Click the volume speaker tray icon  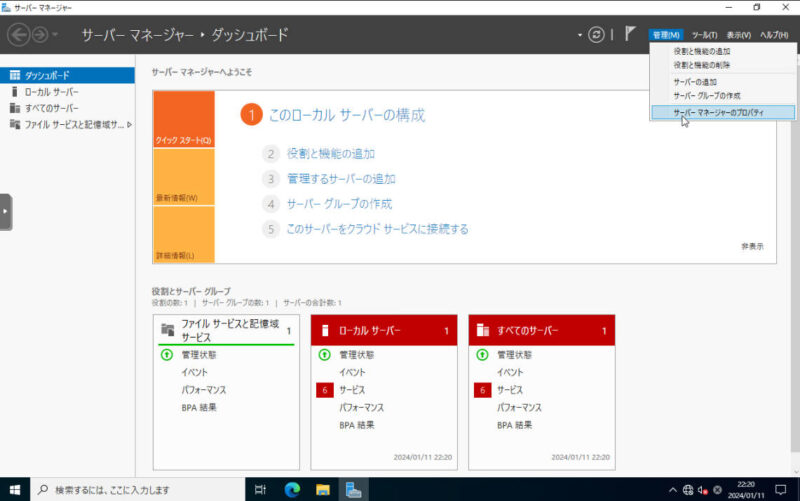[703, 490]
